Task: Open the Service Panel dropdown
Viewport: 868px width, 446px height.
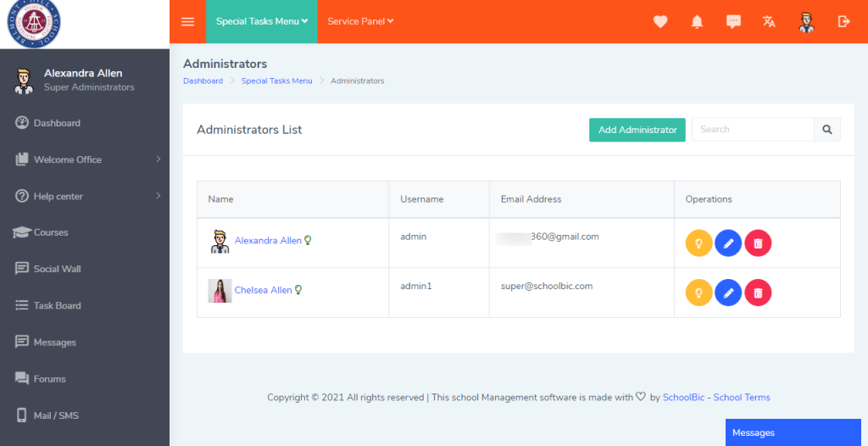Action: [x=360, y=21]
